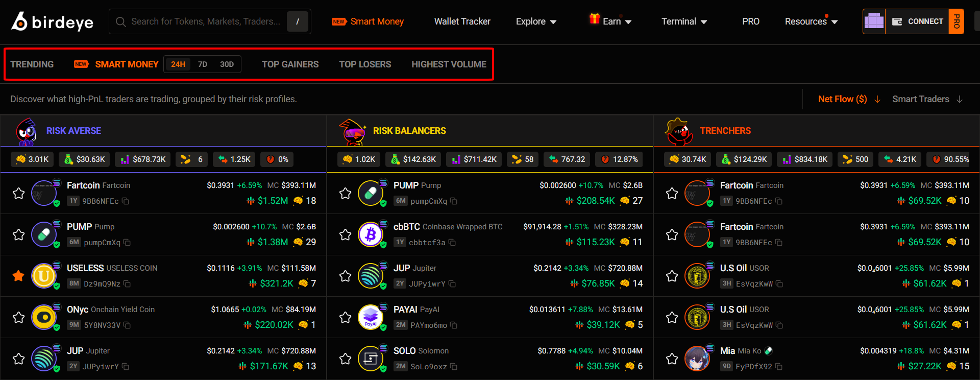Image resolution: width=980 pixels, height=380 pixels.
Task: Copy USELESS COIN address Dz9mQ9Nz
Action: 127,284
